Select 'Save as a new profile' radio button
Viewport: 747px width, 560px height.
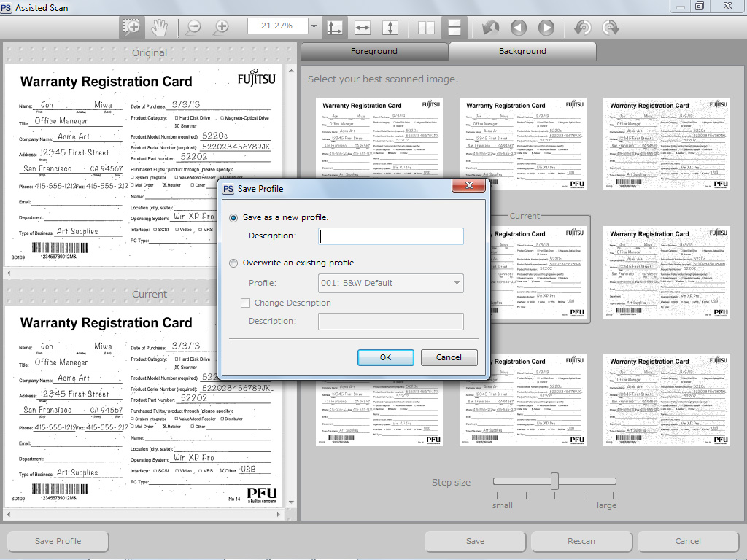click(x=233, y=217)
